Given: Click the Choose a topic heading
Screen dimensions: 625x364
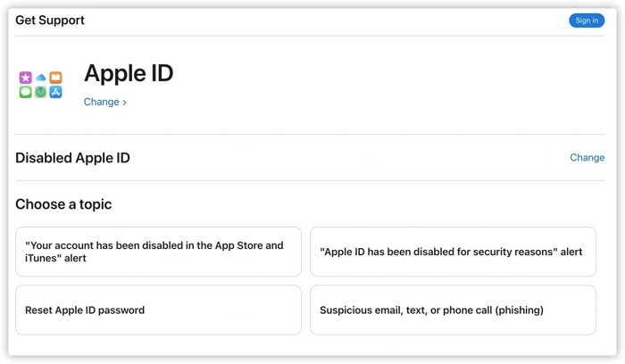Looking at the screenshot, I should point(63,204).
